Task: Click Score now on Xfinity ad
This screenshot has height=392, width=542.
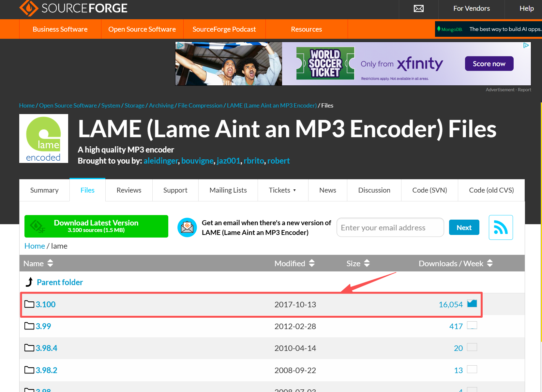Action: [x=489, y=64]
